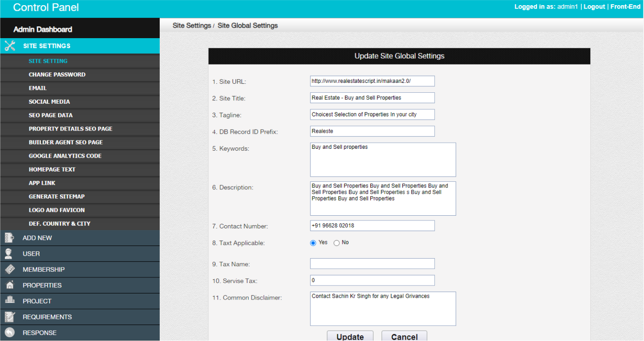
Task: Collapse the SITE SETTINGS section
Action: [80, 46]
